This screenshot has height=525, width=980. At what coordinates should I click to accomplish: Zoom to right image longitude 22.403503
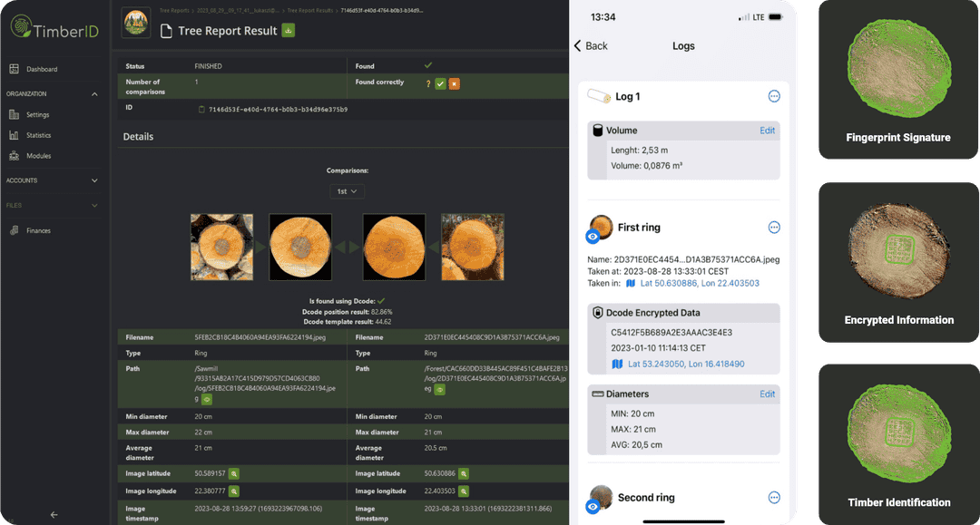click(463, 491)
